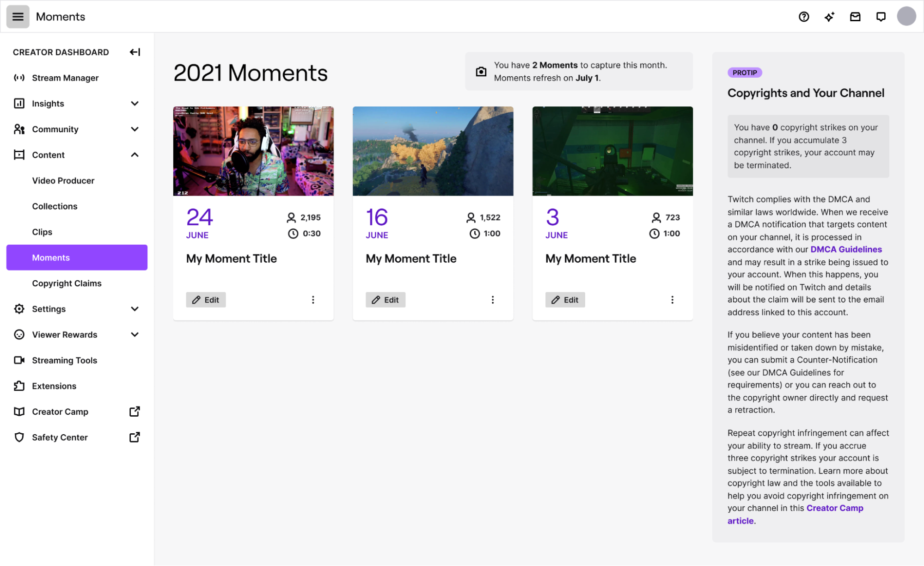Select Video Producer under Content
The image size is (924, 566).
click(x=63, y=180)
